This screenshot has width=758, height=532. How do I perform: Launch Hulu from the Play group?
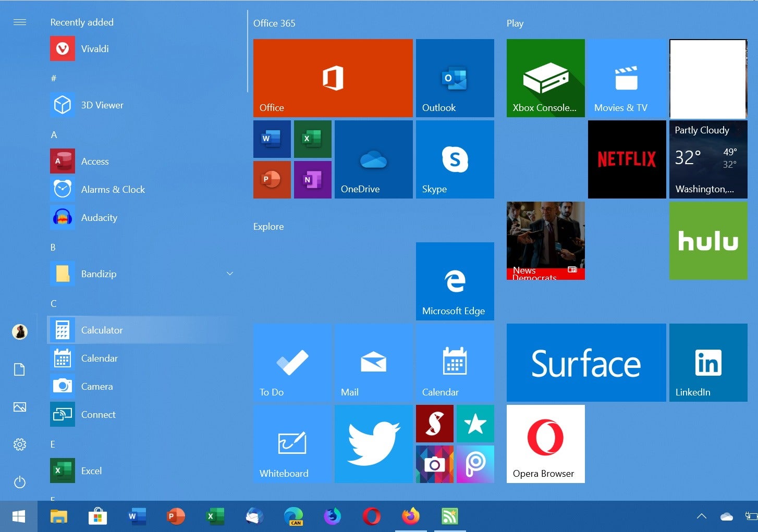coord(708,240)
